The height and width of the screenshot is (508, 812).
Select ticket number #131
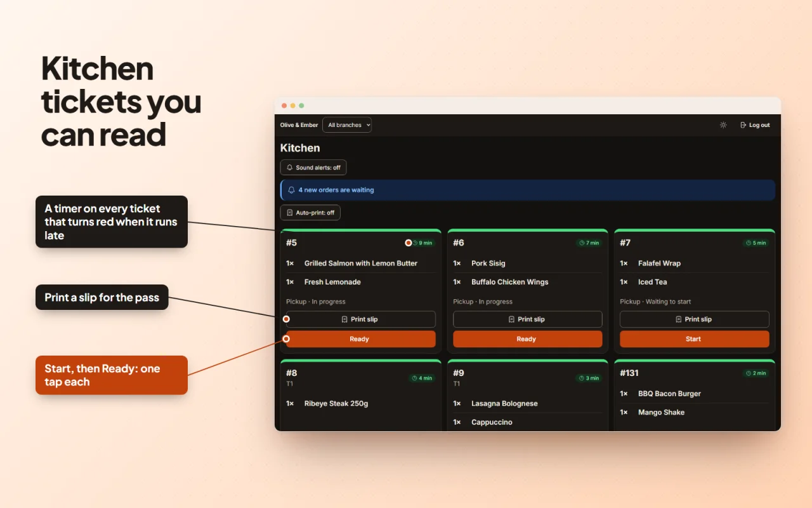click(x=629, y=373)
